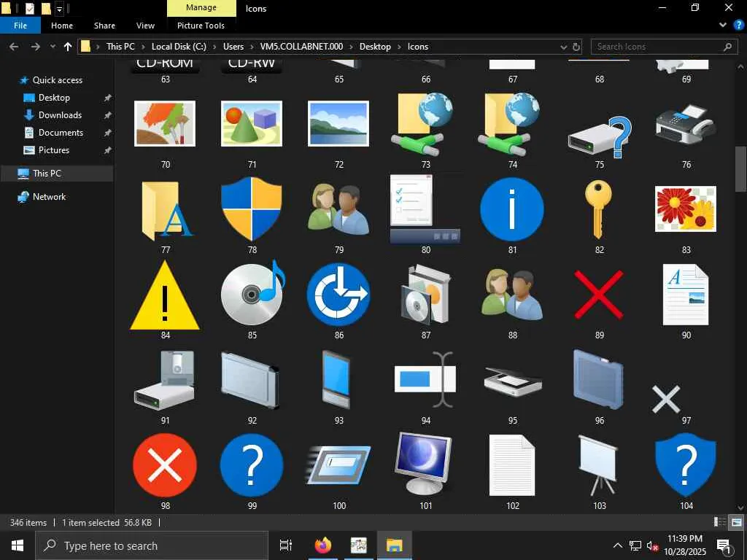Click Local Disk (C:) in address path
Viewport: 747px width, 560px height.
[x=179, y=47]
